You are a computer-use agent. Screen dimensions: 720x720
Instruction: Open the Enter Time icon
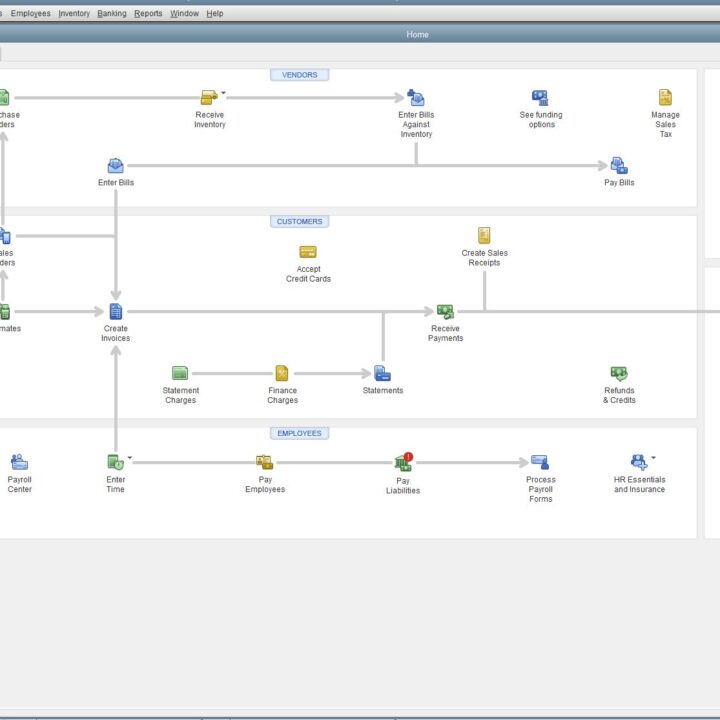[116, 462]
